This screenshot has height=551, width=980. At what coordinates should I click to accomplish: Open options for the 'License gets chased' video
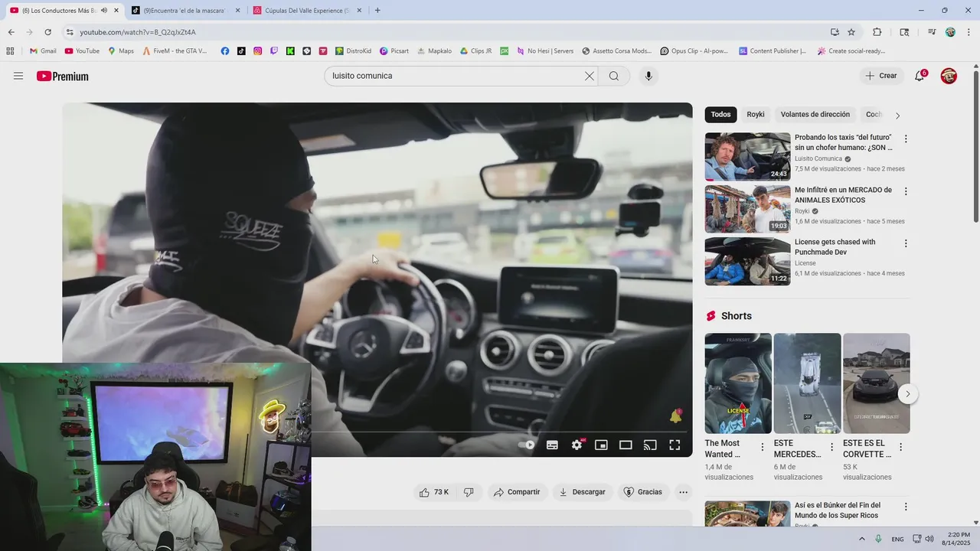tap(906, 243)
